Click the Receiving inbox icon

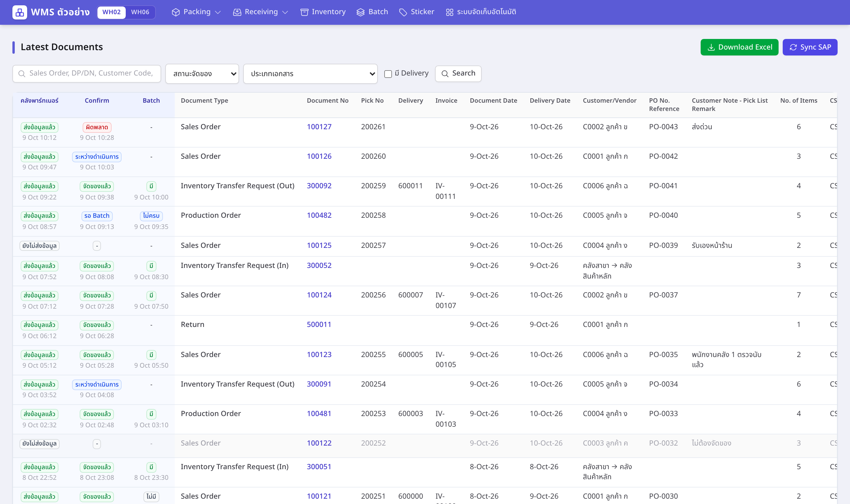[x=237, y=12]
